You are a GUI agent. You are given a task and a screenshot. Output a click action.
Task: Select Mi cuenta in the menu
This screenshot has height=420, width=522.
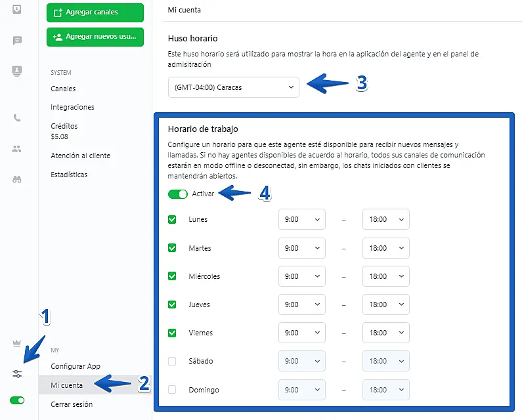click(66, 385)
